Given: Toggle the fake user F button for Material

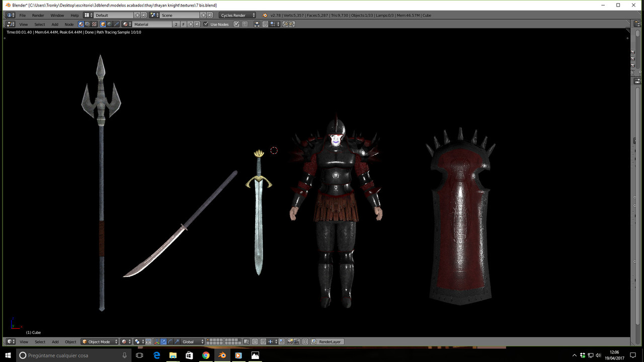Looking at the screenshot, I should 184,24.
